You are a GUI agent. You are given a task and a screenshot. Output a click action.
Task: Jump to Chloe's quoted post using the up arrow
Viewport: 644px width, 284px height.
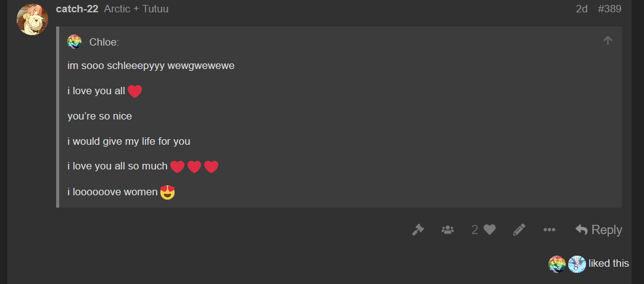pos(608,40)
